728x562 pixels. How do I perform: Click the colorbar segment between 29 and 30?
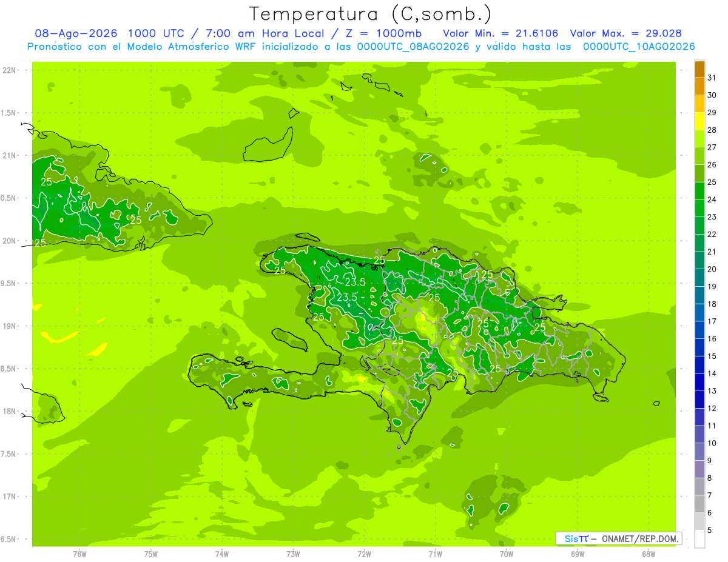tap(699, 104)
